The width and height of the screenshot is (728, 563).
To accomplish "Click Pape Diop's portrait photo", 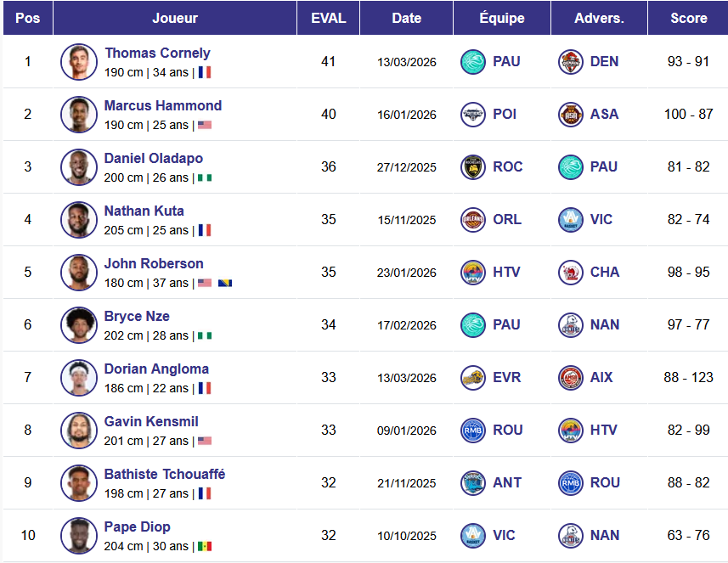I will pos(79,536).
